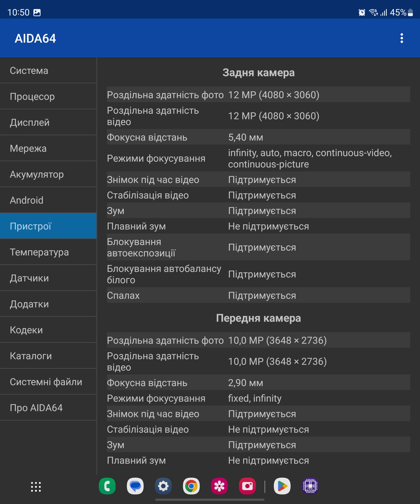
Task: Open the Messages app in the taskbar
Action: (135, 486)
